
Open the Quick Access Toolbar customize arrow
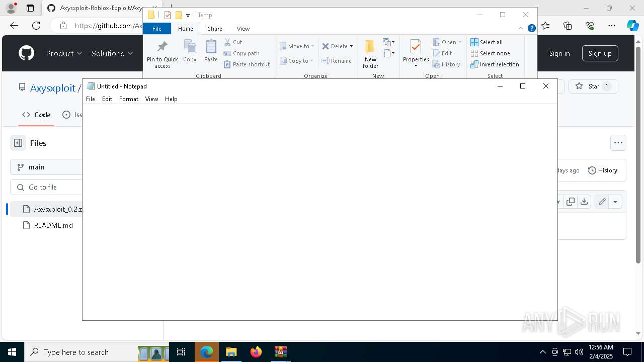click(188, 15)
